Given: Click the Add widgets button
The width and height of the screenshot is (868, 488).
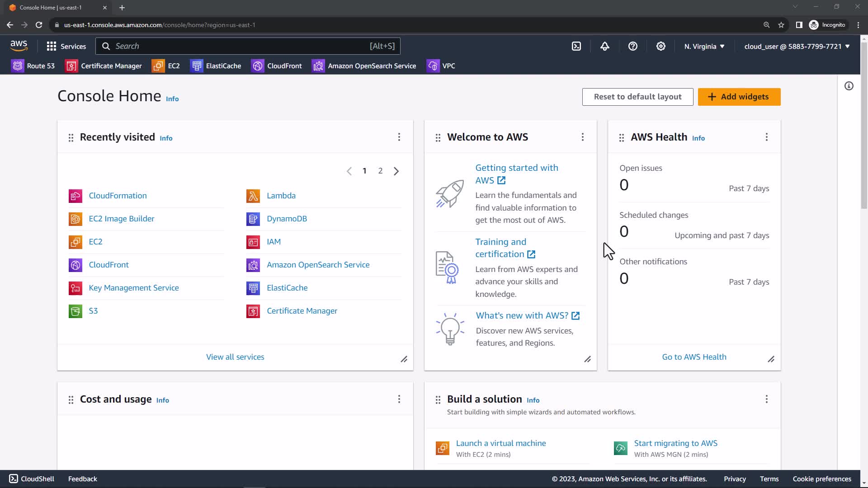Looking at the screenshot, I should click(739, 97).
